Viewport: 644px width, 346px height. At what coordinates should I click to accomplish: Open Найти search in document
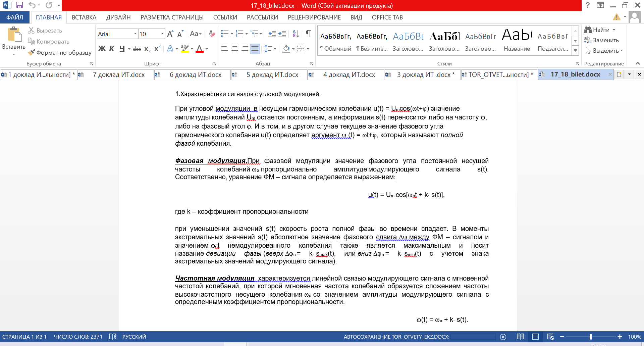[x=600, y=30]
